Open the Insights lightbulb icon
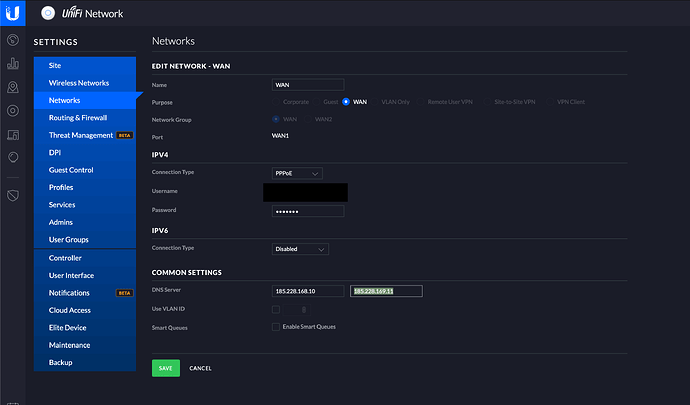This screenshot has width=690, height=405. coord(13,157)
